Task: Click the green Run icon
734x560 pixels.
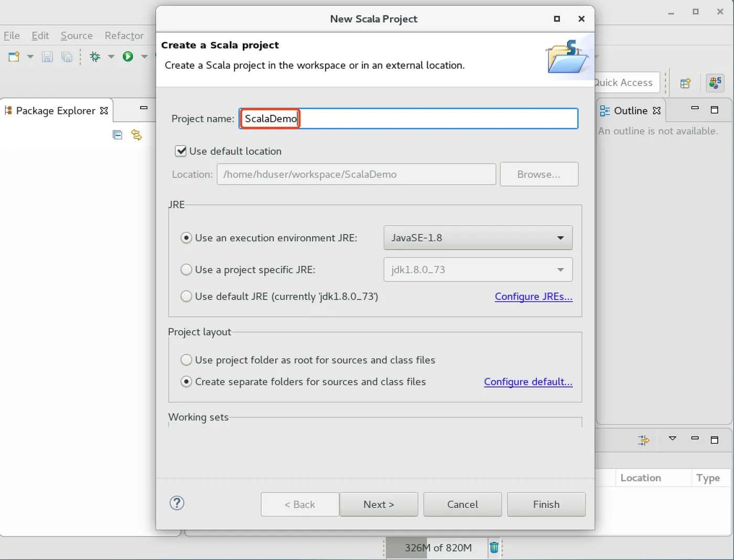Action: coord(128,57)
